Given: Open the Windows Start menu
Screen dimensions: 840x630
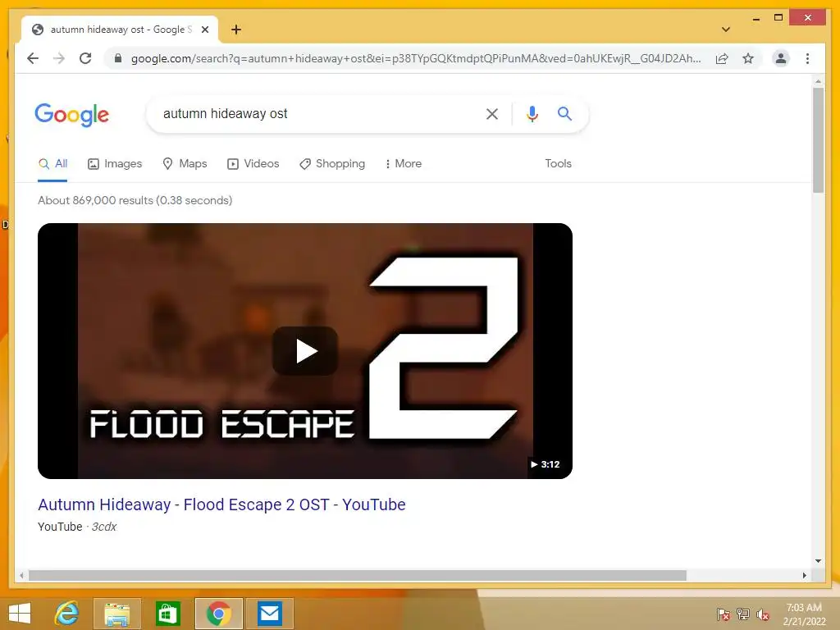Looking at the screenshot, I should coord(20,614).
